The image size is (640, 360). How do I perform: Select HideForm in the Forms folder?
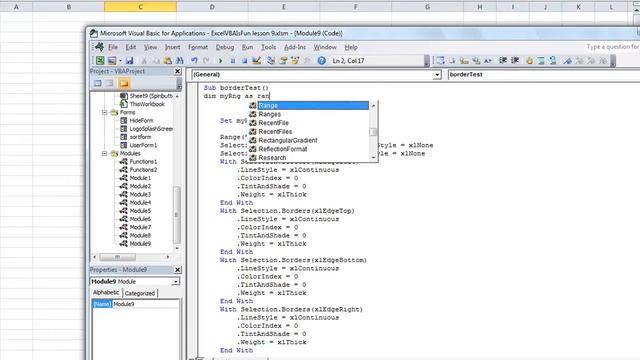141,120
